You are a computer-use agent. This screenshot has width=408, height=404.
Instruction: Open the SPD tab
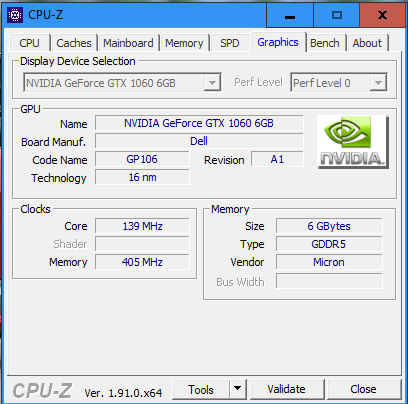(230, 43)
